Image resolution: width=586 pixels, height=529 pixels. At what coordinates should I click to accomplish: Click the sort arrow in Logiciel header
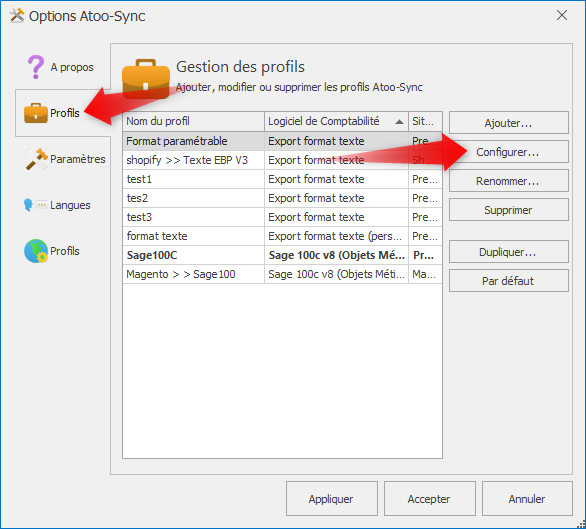(399, 122)
